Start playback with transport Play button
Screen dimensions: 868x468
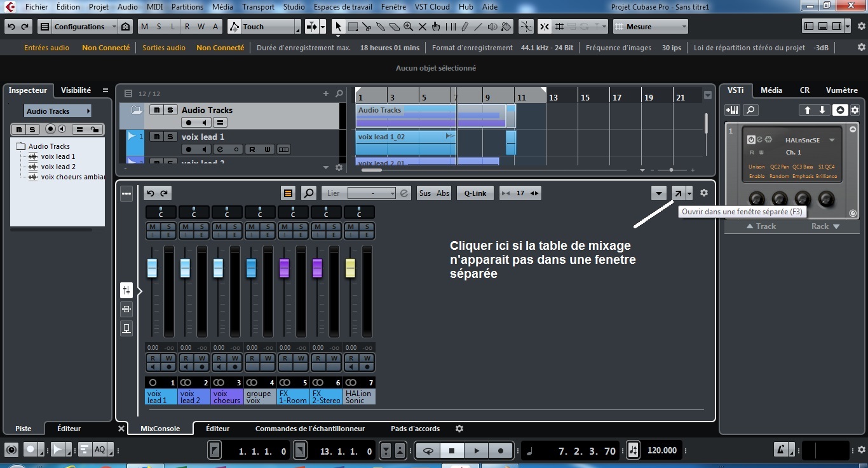pyautogui.click(x=476, y=451)
